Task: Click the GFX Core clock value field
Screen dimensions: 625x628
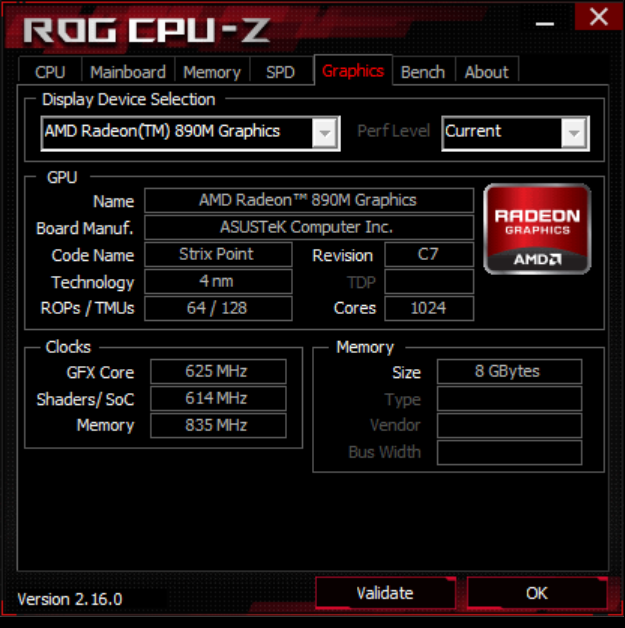Action: 218,371
